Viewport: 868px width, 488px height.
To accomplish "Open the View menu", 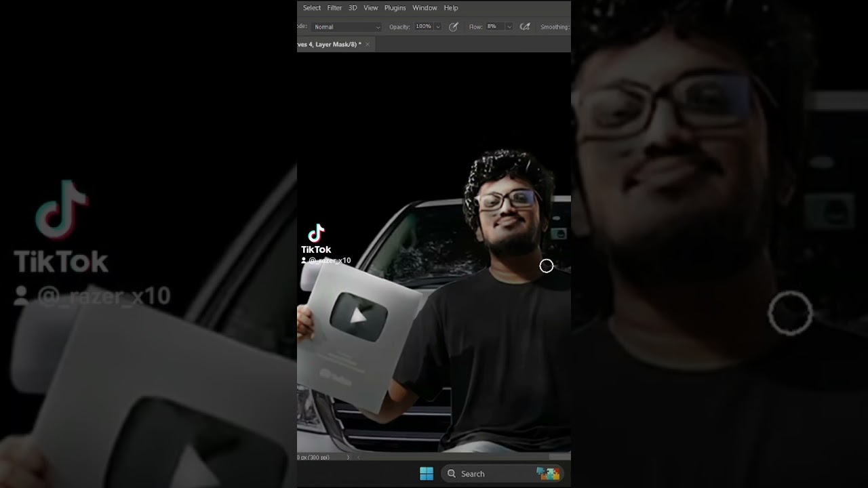I will (371, 8).
